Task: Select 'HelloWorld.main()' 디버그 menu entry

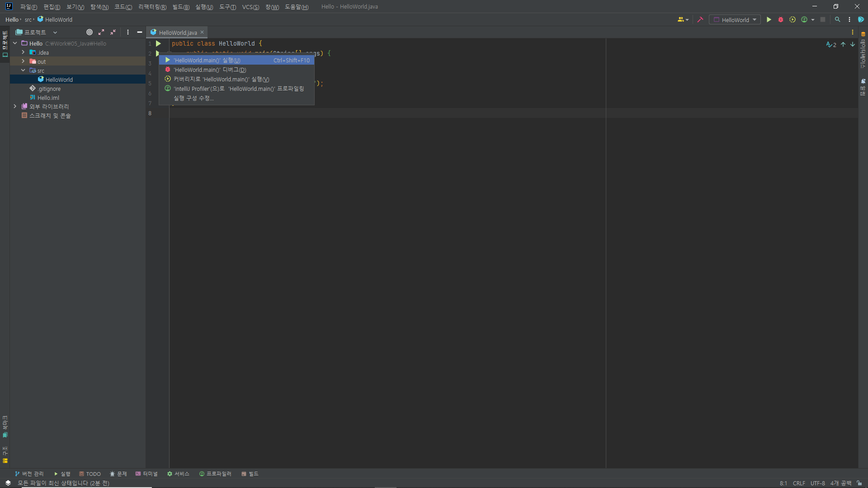Action: [210, 70]
